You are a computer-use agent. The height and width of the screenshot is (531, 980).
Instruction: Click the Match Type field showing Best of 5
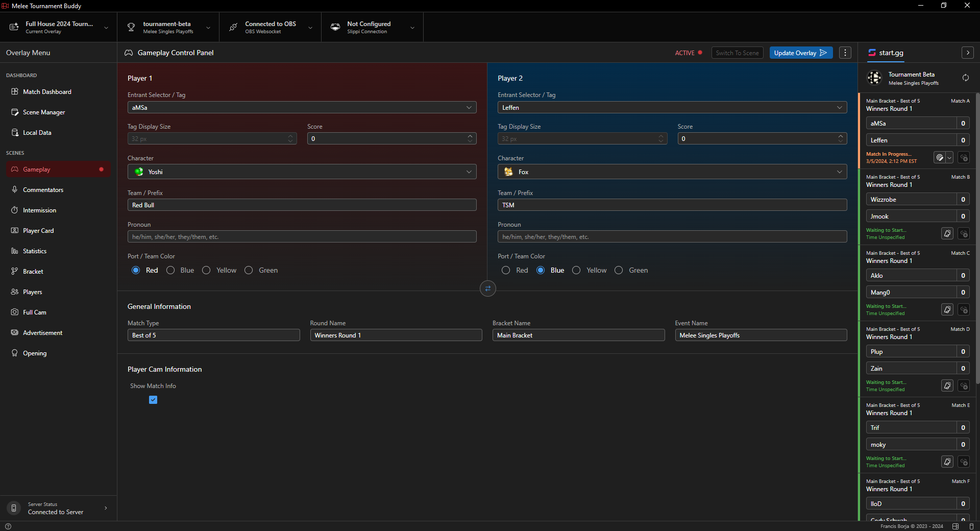pyautogui.click(x=213, y=335)
